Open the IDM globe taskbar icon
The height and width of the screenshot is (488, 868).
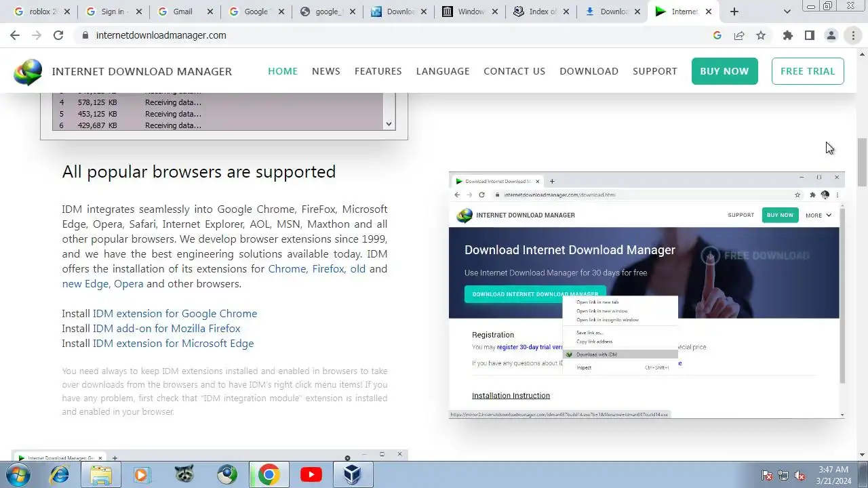(x=227, y=475)
